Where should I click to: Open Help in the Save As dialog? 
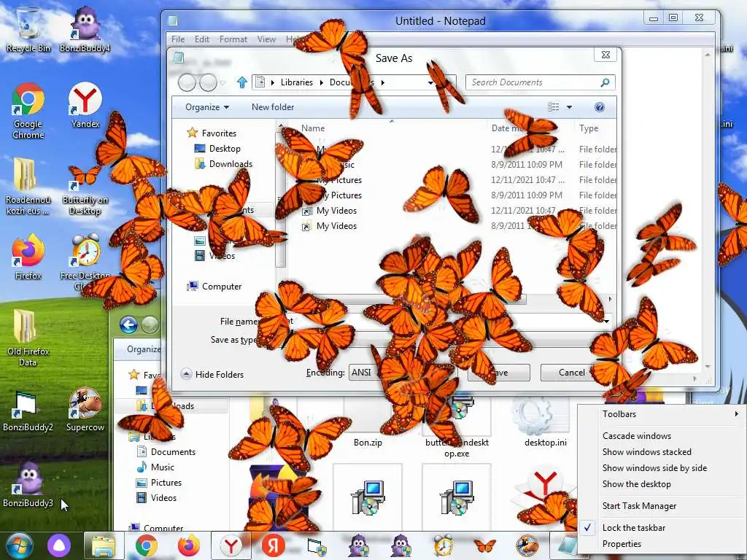[x=600, y=107]
